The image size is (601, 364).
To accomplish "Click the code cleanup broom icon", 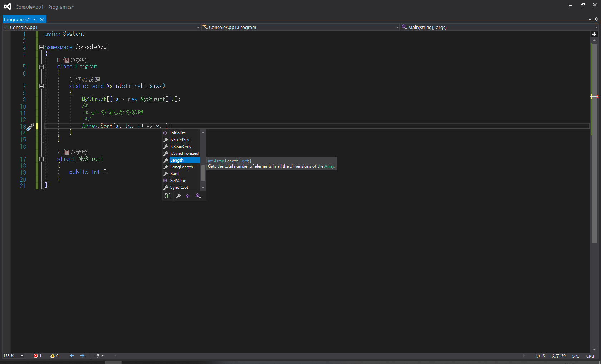I will pyautogui.click(x=97, y=356).
